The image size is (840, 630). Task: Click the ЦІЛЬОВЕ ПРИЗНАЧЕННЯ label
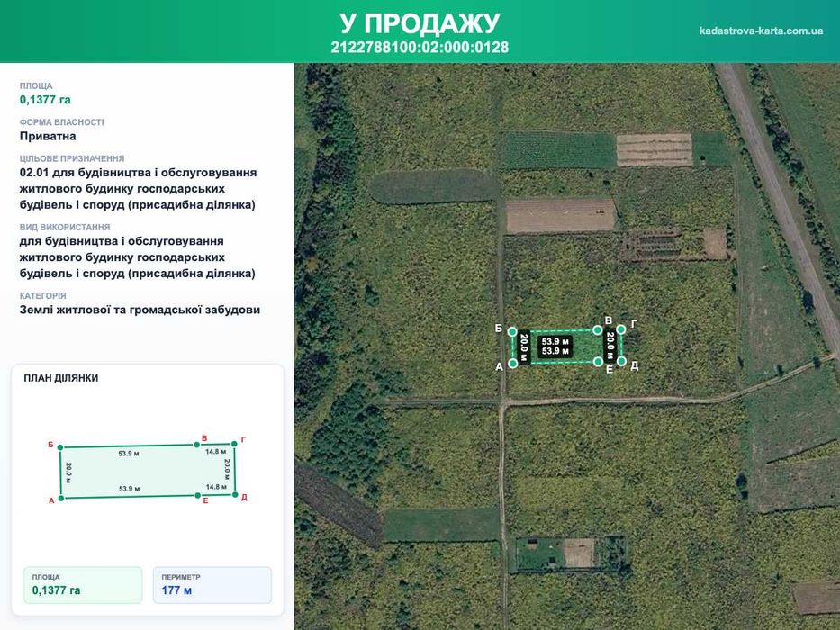pyautogui.click(x=72, y=158)
